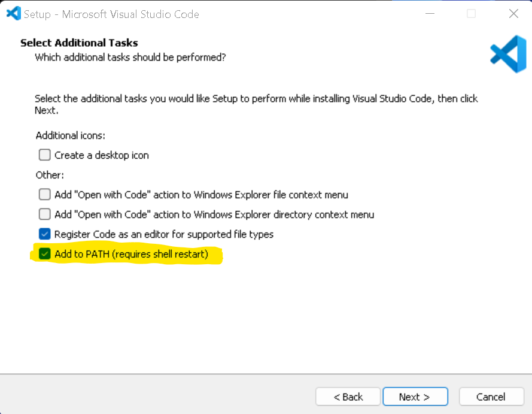Check the Create a desktop icon box
The image size is (532, 414).
tap(44, 155)
